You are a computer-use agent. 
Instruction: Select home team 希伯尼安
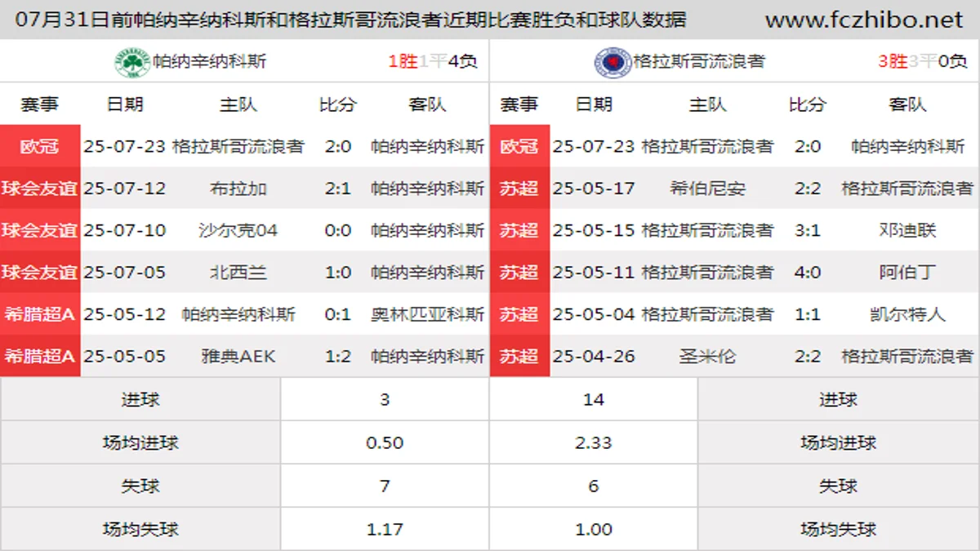click(707, 189)
